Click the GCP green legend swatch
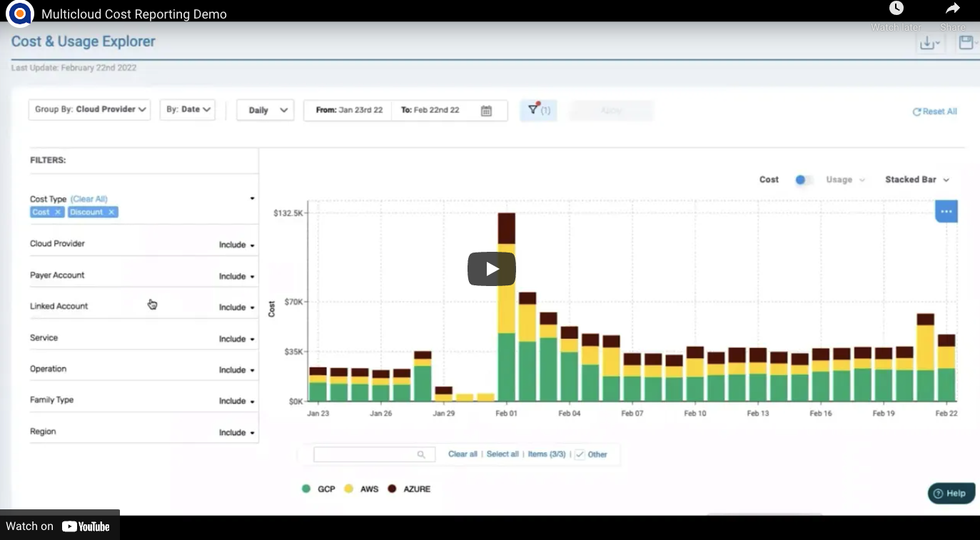980x540 pixels. (x=306, y=489)
